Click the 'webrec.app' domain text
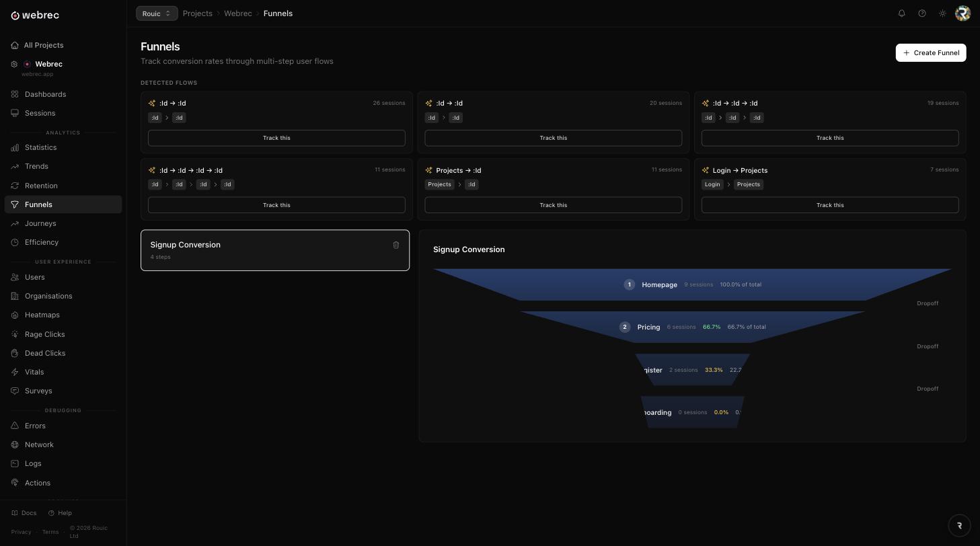This screenshot has width=980, height=546. pyautogui.click(x=38, y=74)
